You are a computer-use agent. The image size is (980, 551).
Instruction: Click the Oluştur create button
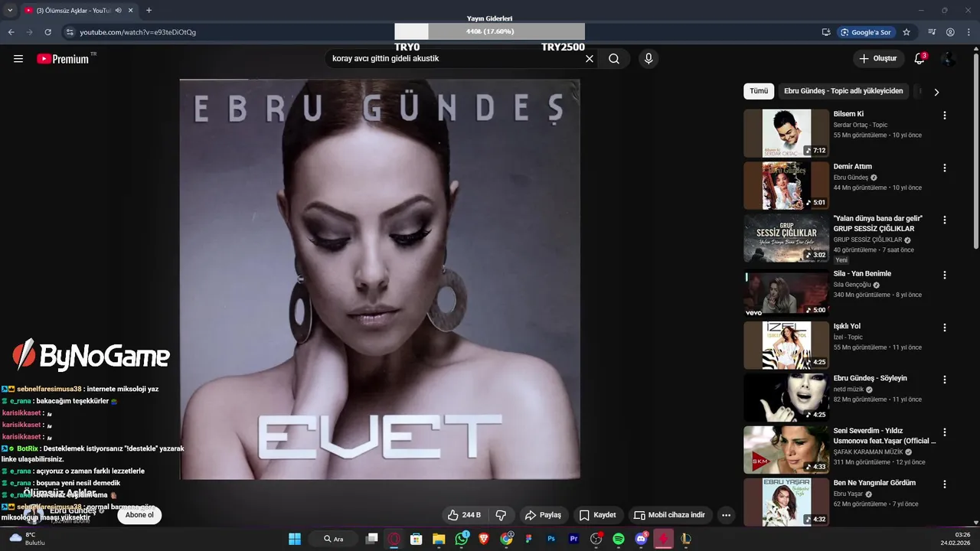tap(877, 59)
